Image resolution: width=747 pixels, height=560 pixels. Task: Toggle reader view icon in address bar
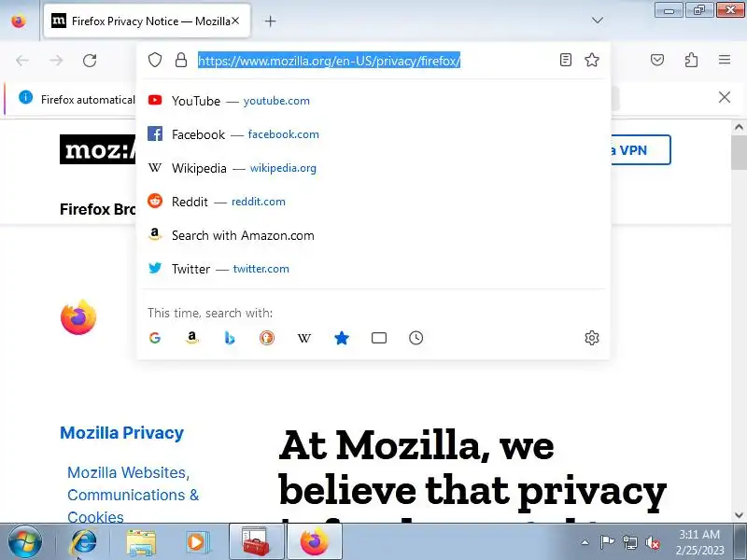pos(566,60)
